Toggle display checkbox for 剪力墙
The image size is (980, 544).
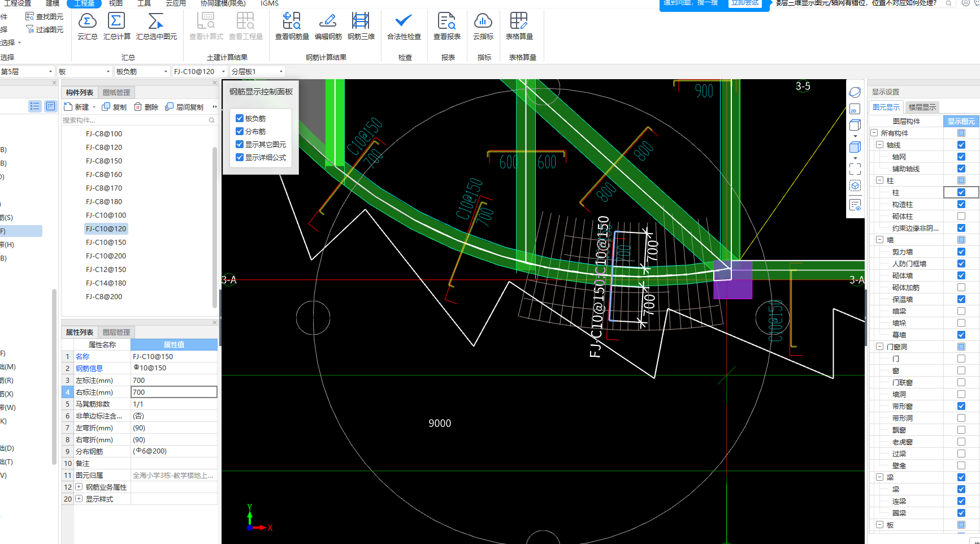click(961, 252)
